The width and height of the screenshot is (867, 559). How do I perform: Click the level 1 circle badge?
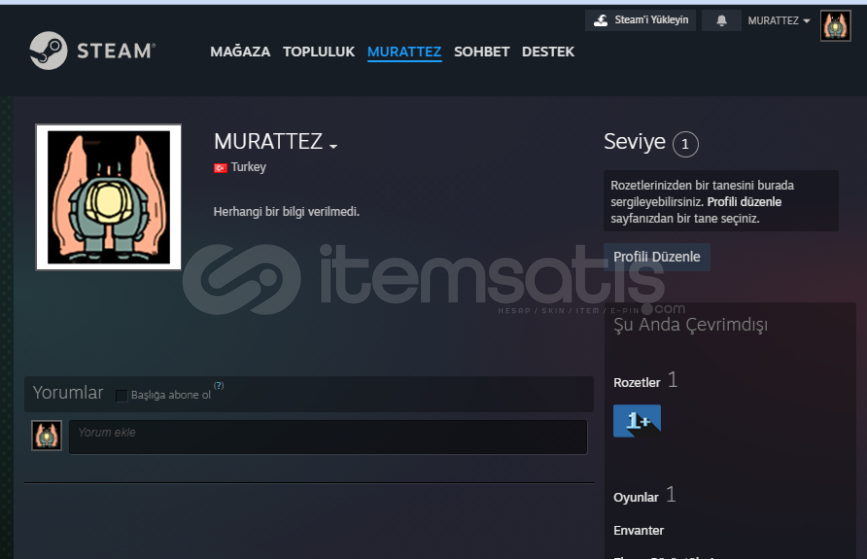point(685,144)
